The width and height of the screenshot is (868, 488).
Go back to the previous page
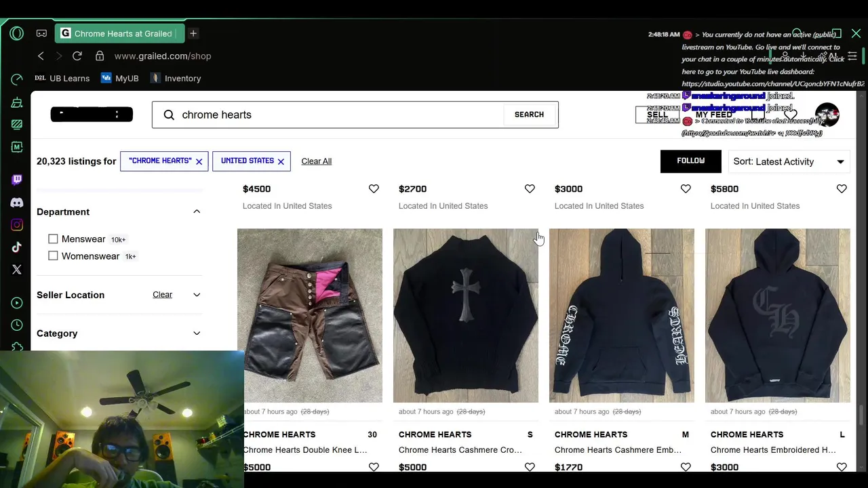point(41,56)
